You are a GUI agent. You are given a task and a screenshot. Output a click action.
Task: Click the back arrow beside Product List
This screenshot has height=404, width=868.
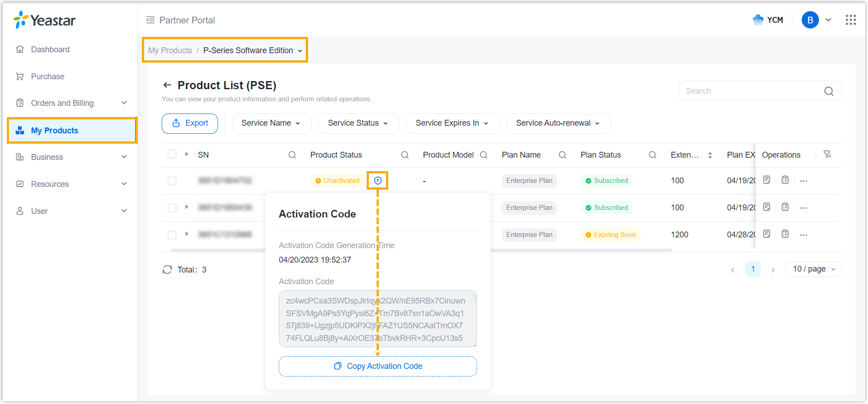coord(167,85)
